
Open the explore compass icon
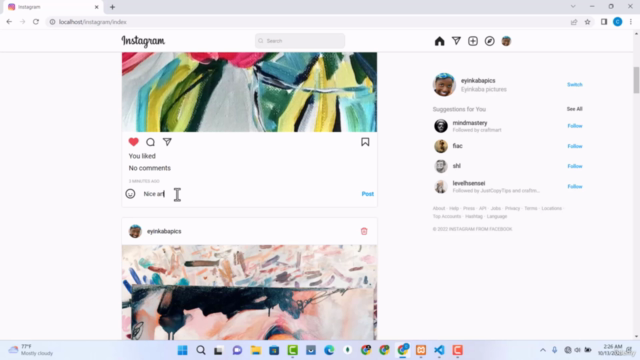tap(489, 41)
